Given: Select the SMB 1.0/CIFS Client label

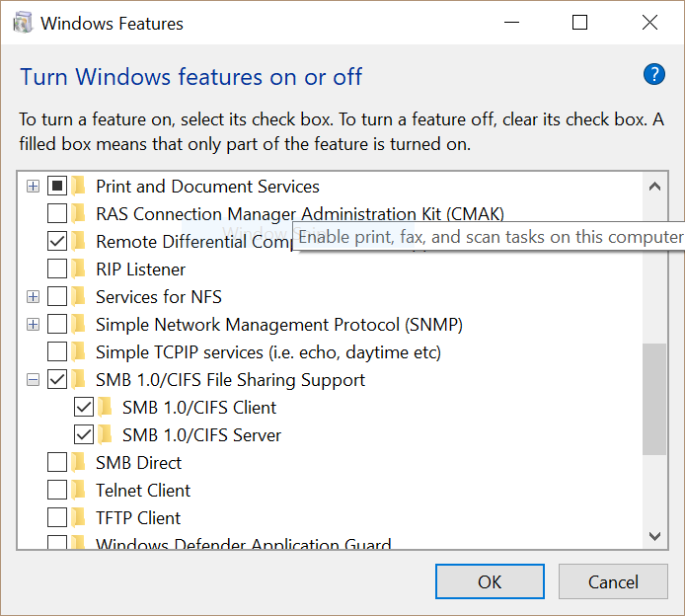Looking at the screenshot, I should coord(199,407).
